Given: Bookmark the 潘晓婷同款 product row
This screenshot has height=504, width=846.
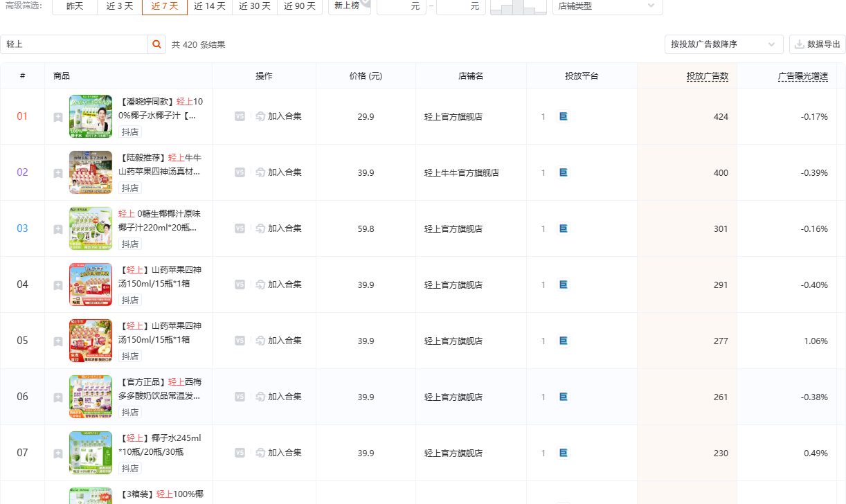Looking at the screenshot, I should pyautogui.click(x=58, y=117).
